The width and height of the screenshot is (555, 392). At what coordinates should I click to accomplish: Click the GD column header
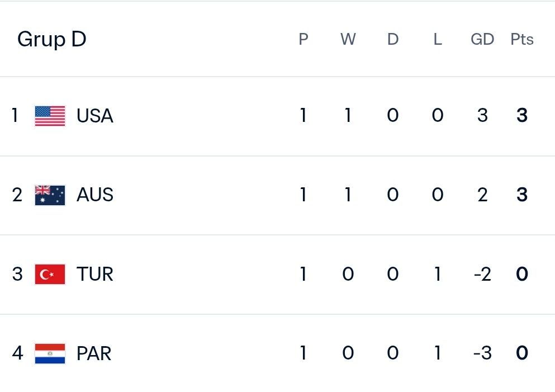(x=482, y=39)
